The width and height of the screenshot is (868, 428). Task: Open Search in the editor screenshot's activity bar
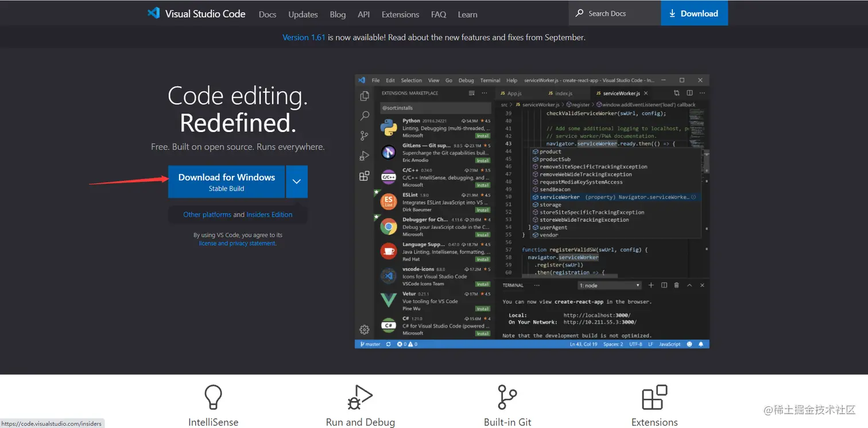point(364,116)
